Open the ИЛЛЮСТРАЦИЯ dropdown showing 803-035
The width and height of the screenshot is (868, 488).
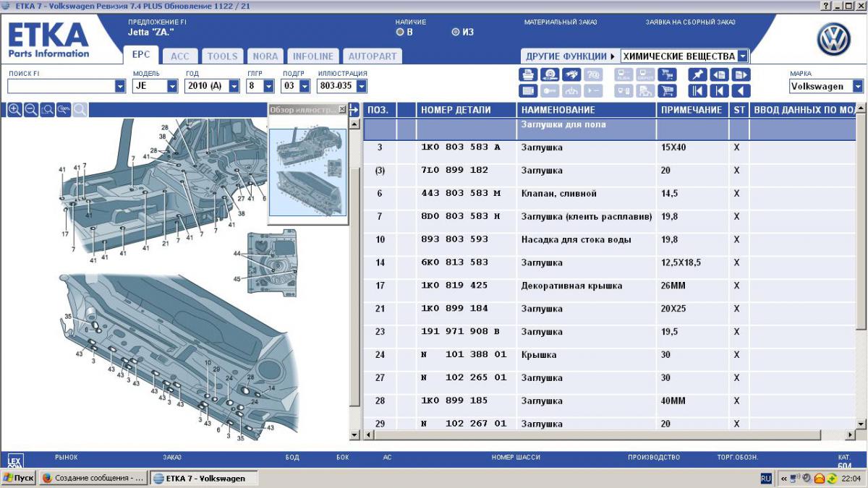point(362,86)
